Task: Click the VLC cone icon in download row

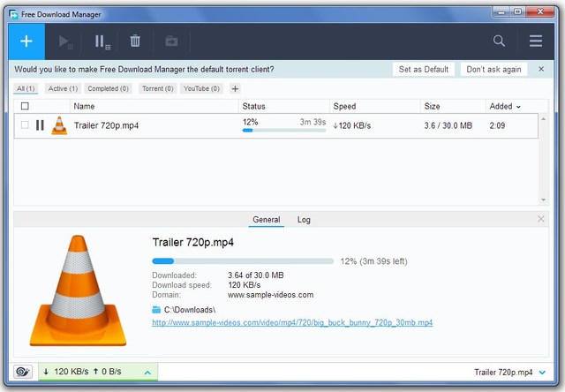Action: coord(59,125)
